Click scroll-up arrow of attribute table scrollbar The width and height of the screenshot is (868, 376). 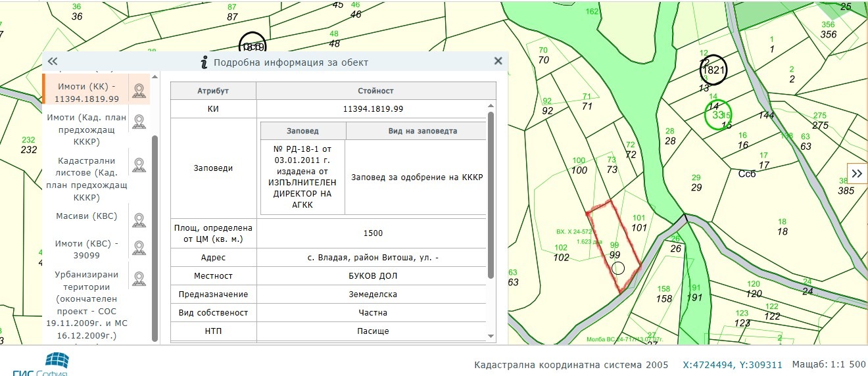coord(490,105)
